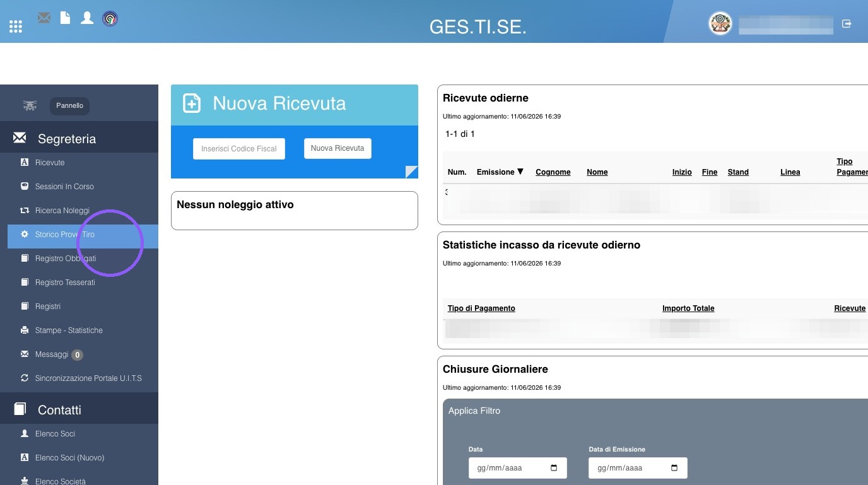Click the emblem icon beside Pannello
The width and height of the screenshot is (868, 485).
click(x=30, y=105)
